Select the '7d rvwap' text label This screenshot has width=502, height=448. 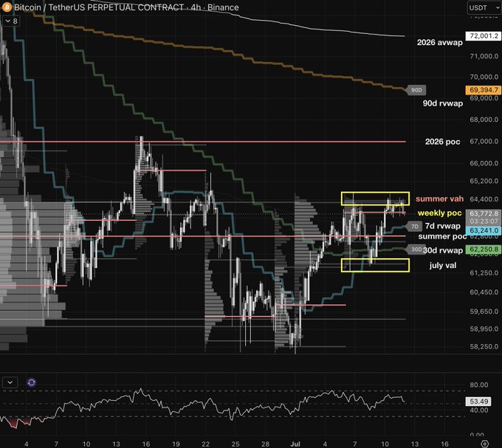click(442, 226)
